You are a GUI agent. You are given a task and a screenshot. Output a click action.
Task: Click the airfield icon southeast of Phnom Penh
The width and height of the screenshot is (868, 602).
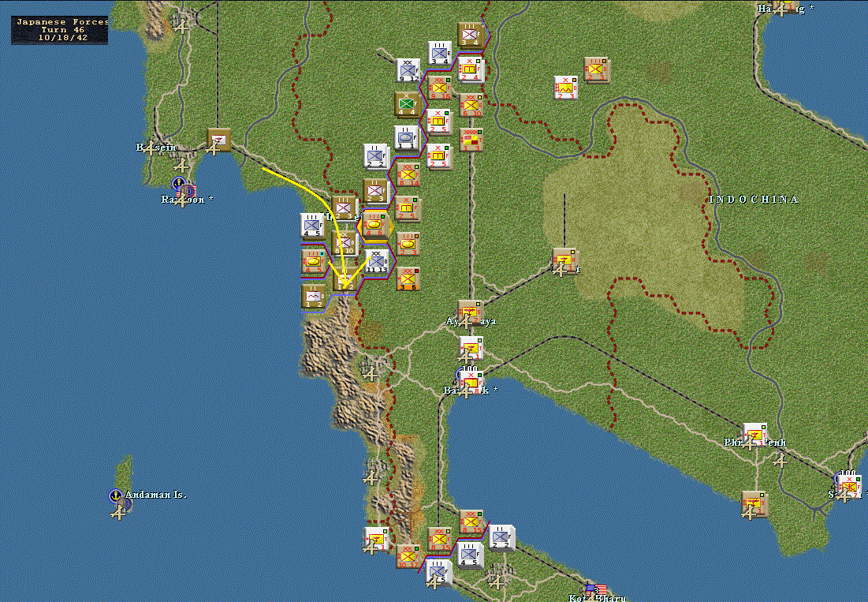pyautogui.click(x=780, y=460)
